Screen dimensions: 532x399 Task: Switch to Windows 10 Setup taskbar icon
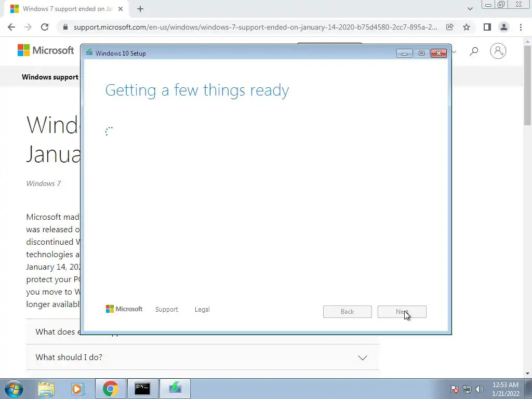(x=175, y=389)
